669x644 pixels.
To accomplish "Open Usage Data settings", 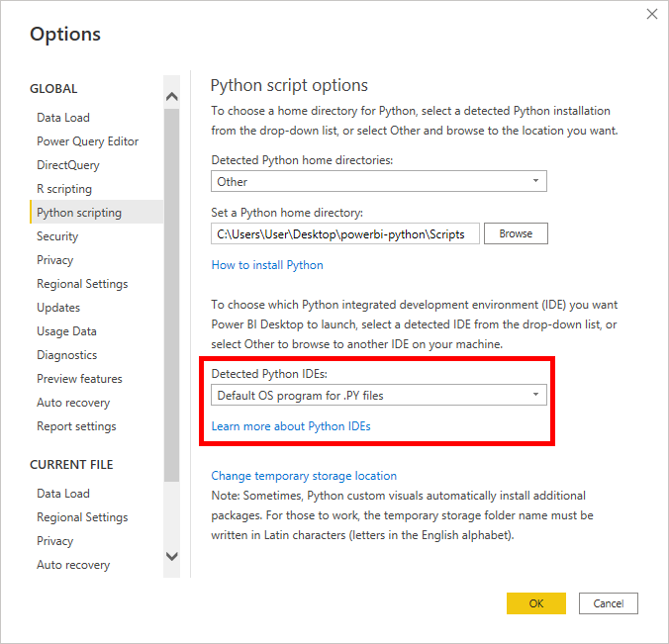I will 66,331.
